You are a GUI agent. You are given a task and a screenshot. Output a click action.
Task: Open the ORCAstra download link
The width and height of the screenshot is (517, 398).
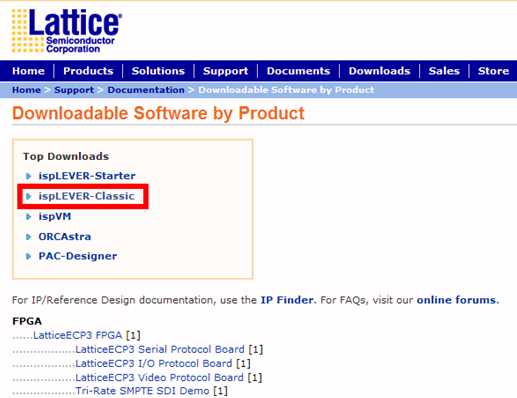65,237
